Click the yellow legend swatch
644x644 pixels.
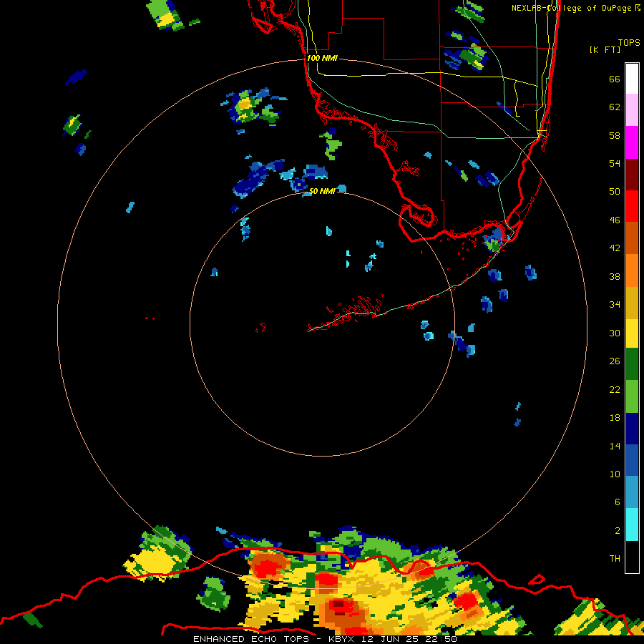point(632,333)
